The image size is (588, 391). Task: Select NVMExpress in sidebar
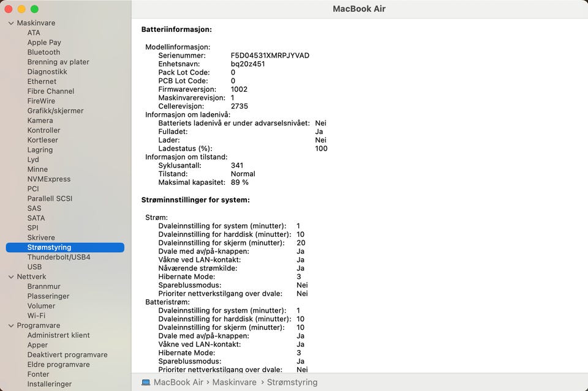(49, 179)
